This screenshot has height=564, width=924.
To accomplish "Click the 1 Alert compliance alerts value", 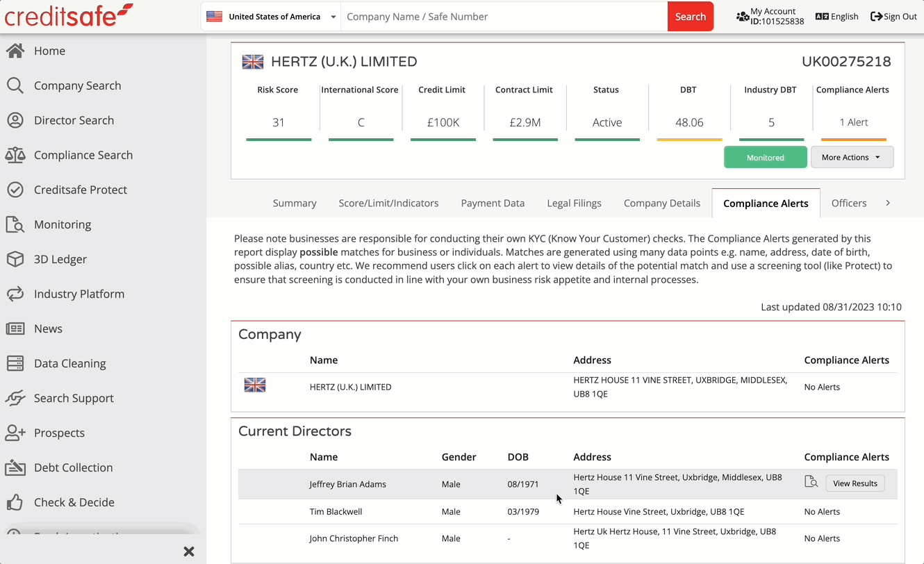I will [x=853, y=122].
